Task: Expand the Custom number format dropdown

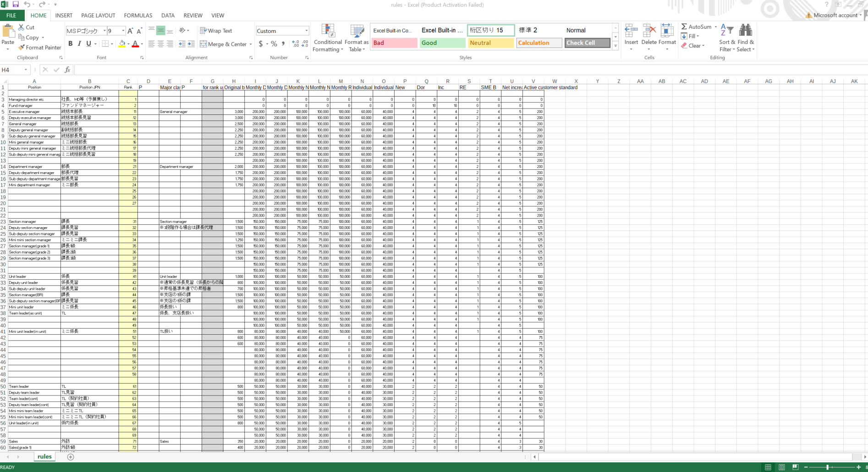Action: point(307,31)
